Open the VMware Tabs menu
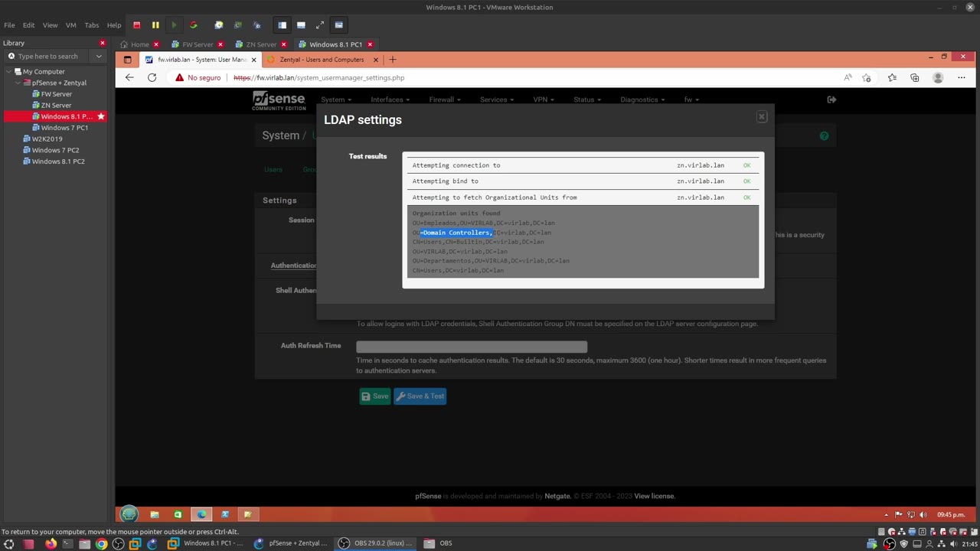This screenshot has width=980, height=551. pyautogui.click(x=92, y=25)
